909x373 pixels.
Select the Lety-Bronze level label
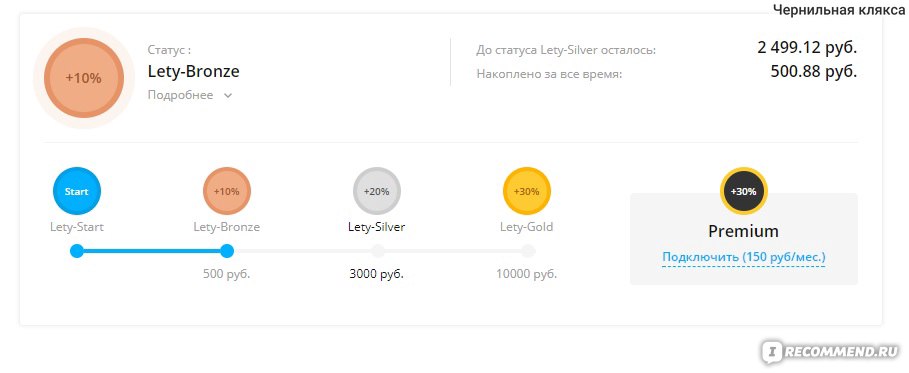point(227,227)
